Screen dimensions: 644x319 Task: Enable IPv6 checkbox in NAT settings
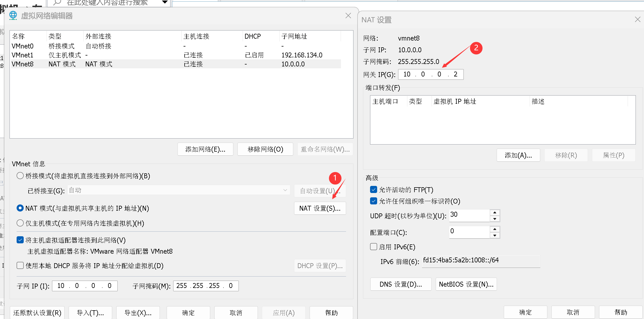pyautogui.click(x=374, y=247)
